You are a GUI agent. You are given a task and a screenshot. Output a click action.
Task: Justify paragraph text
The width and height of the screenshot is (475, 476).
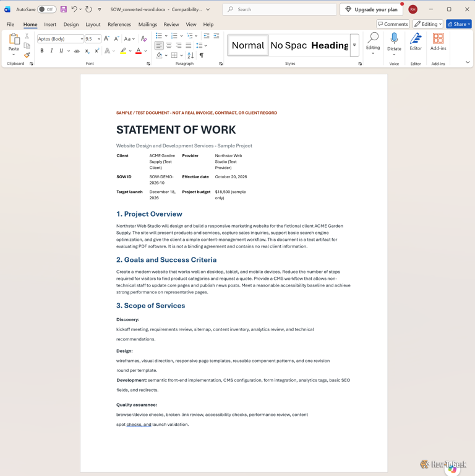click(189, 46)
